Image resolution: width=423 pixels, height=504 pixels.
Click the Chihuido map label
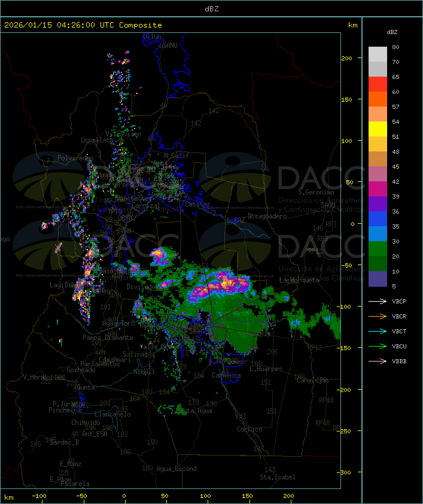pyautogui.click(x=86, y=423)
